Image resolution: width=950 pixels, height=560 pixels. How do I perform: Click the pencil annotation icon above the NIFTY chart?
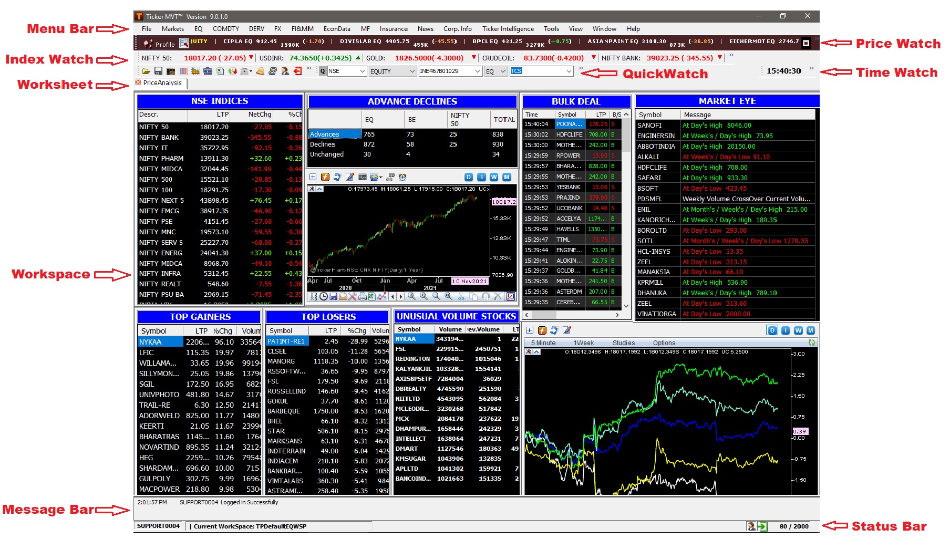point(349,177)
